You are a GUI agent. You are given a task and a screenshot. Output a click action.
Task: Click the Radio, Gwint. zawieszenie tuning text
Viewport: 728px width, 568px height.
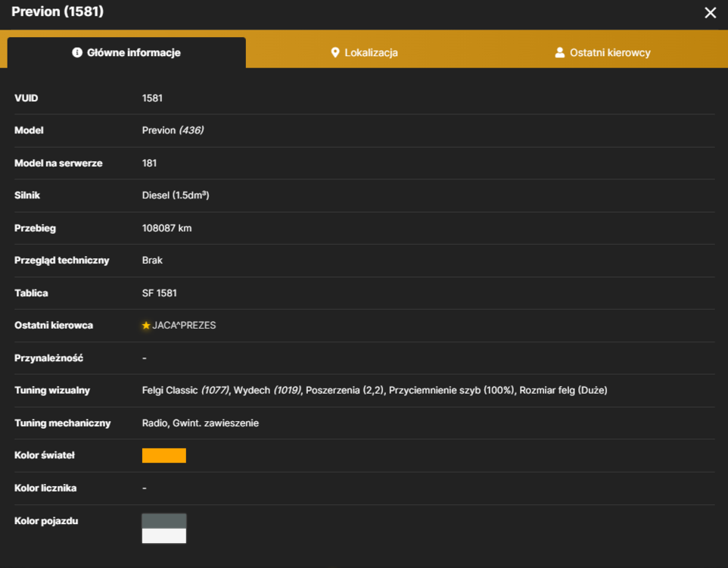pos(200,423)
